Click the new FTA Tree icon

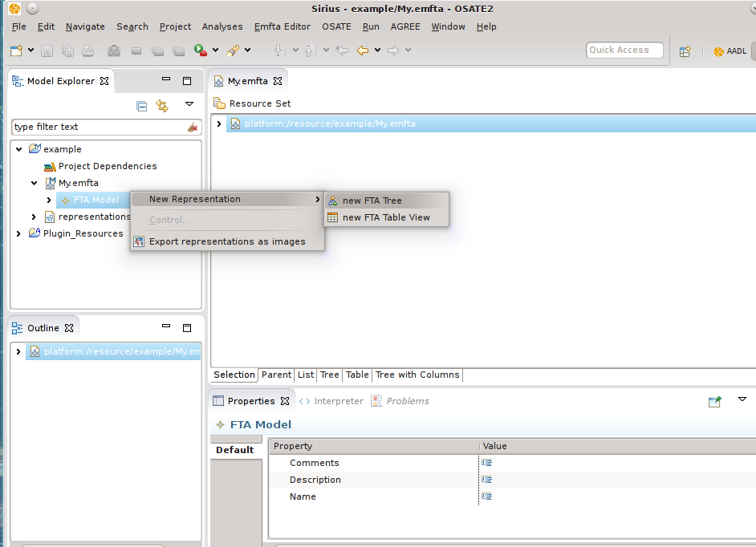click(x=333, y=201)
